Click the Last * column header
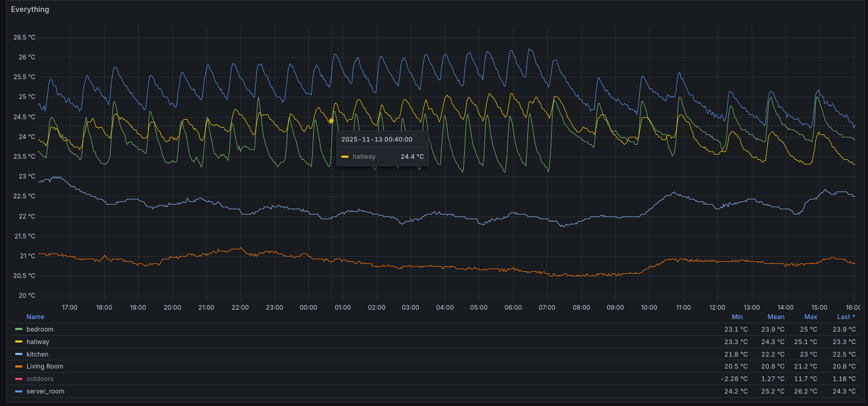This screenshot has width=868, height=406. tap(846, 317)
